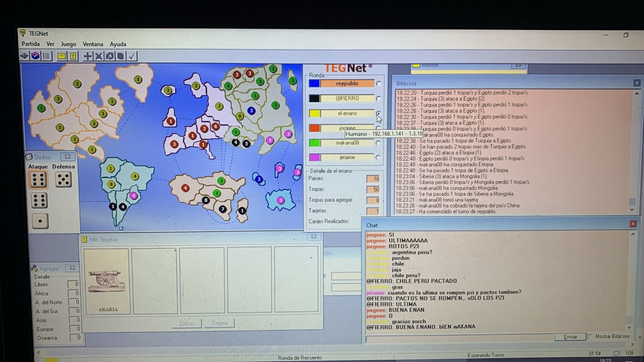This screenshot has width=644, height=362.
Task: Click the connect-to-server toolbar icon
Action: 24,56
